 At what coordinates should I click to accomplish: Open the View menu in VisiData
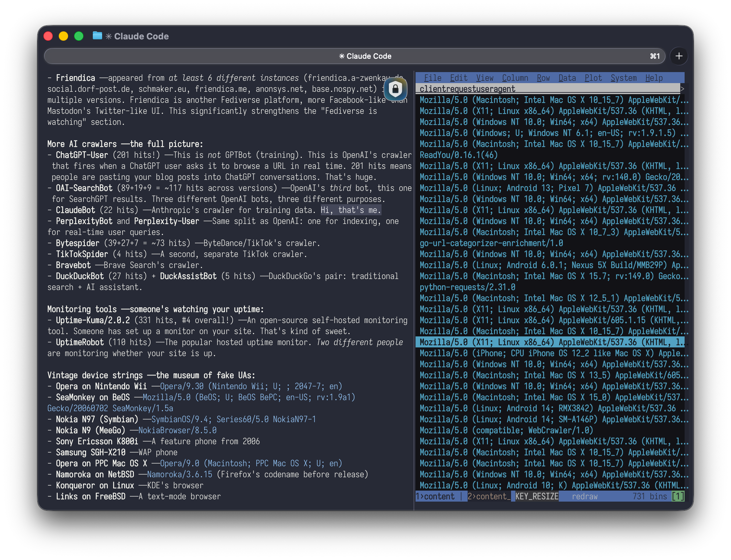(485, 78)
